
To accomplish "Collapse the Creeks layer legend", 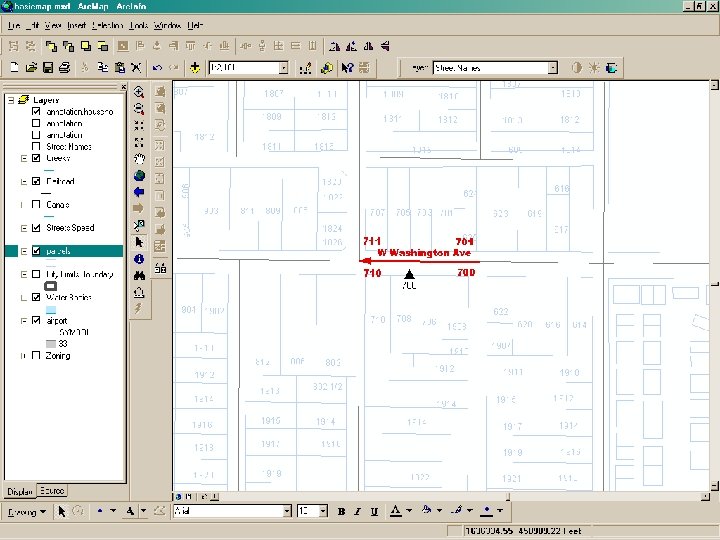I will tap(24, 158).
